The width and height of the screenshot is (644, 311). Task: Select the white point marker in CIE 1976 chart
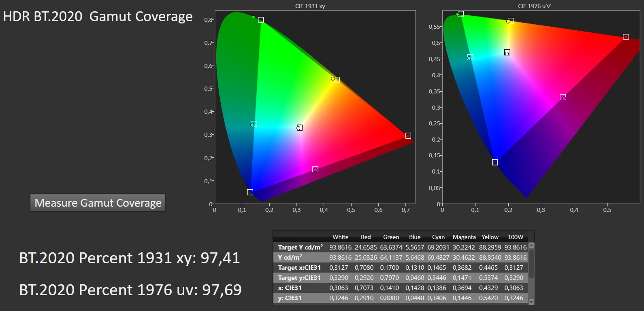click(x=507, y=53)
